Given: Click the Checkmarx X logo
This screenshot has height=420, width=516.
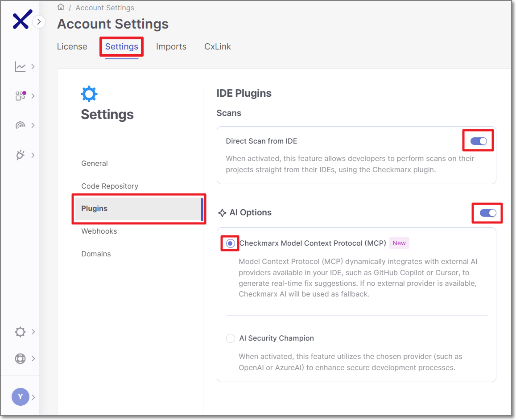Looking at the screenshot, I should pos(21,21).
